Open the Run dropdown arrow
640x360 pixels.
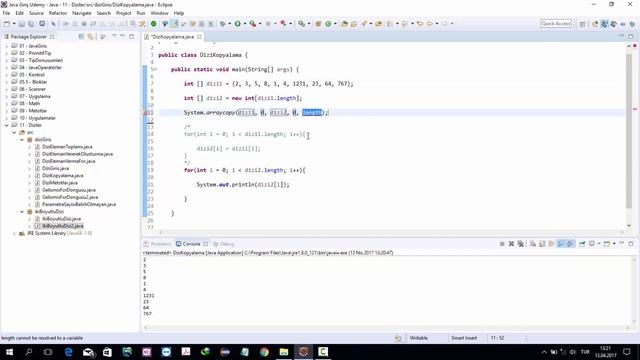(244, 24)
